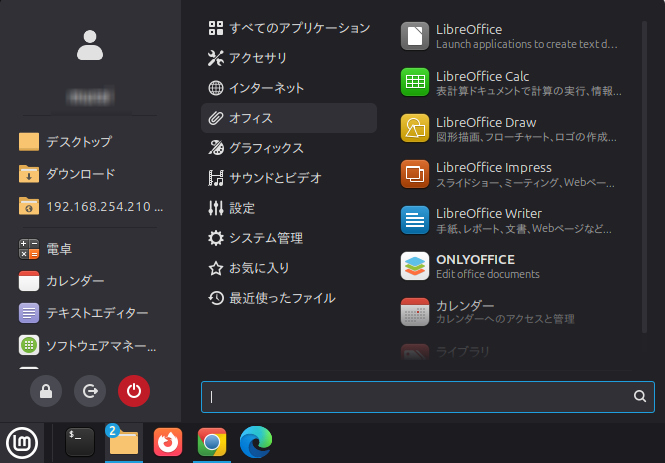The image size is (665, 463).
Task: Click the red power off button
Action: click(133, 391)
